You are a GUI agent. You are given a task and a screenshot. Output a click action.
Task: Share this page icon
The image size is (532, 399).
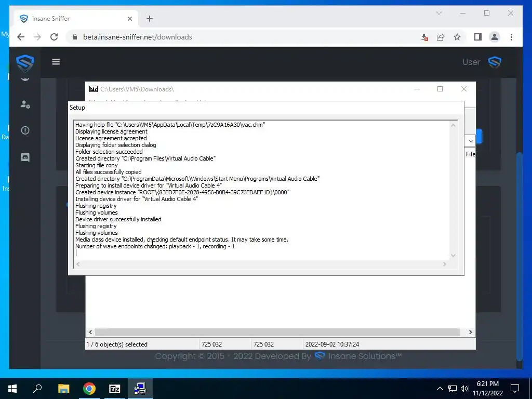(x=441, y=37)
